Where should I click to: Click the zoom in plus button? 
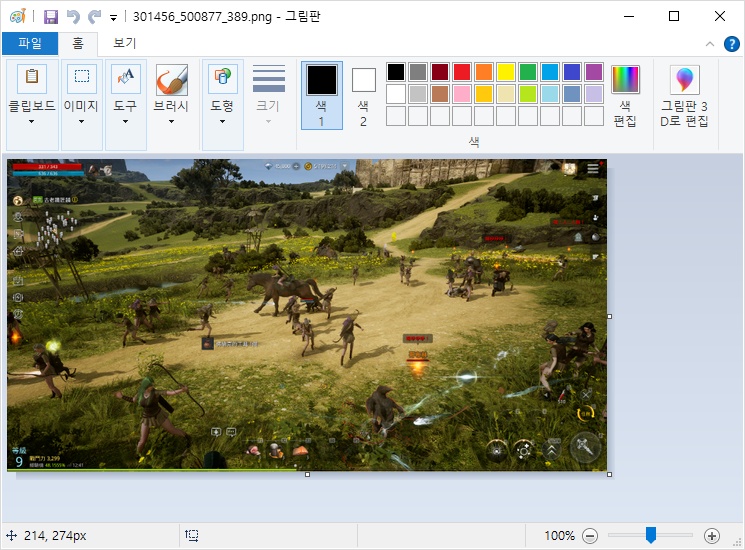tap(712, 536)
